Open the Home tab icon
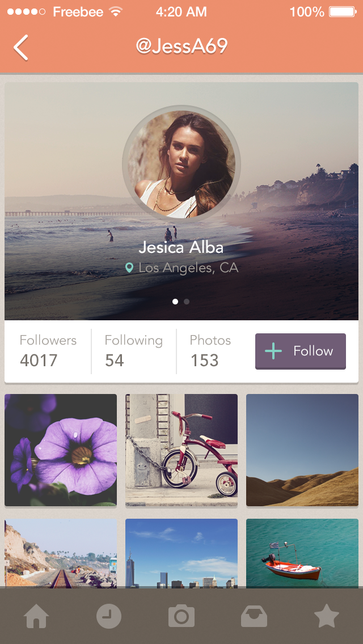The image size is (363, 644). tap(36, 616)
